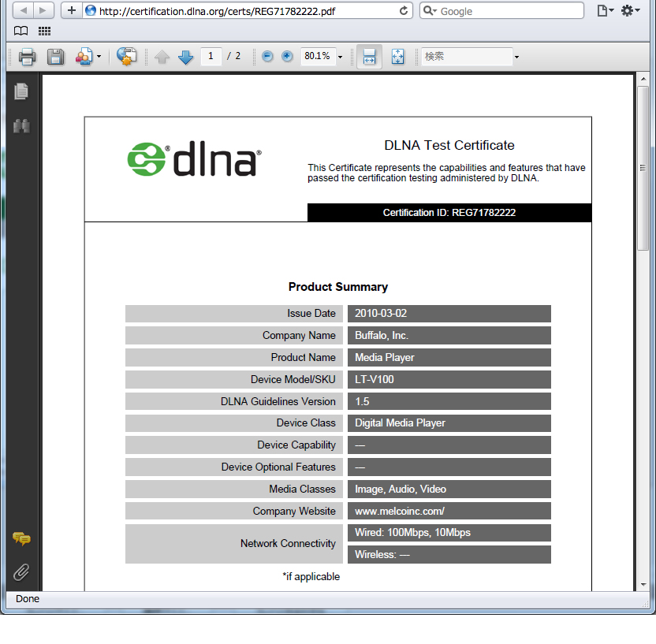The width and height of the screenshot is (656, 644).
Task: Click the Network Connectivity label
Action: [x=289, y=543]
